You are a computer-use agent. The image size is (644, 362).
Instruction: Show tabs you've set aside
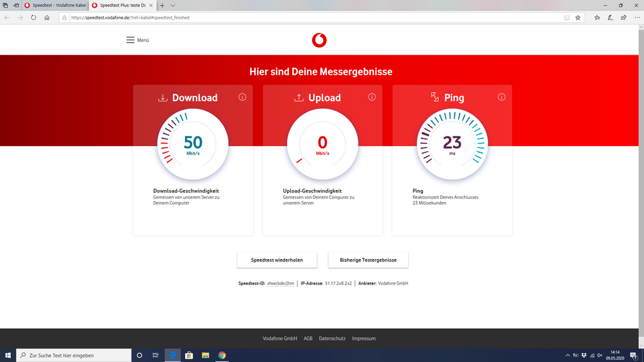(5, 5)
